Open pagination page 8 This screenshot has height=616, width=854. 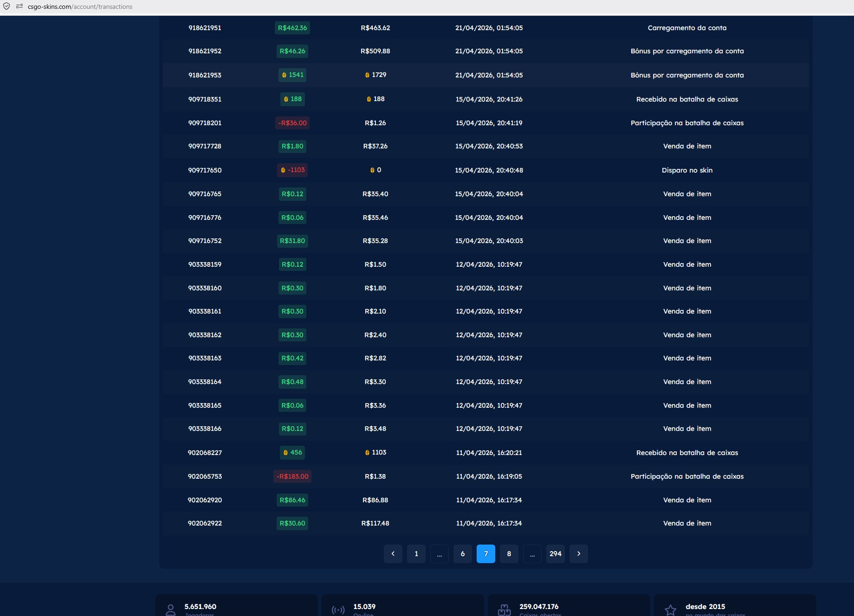pos(509,554)
